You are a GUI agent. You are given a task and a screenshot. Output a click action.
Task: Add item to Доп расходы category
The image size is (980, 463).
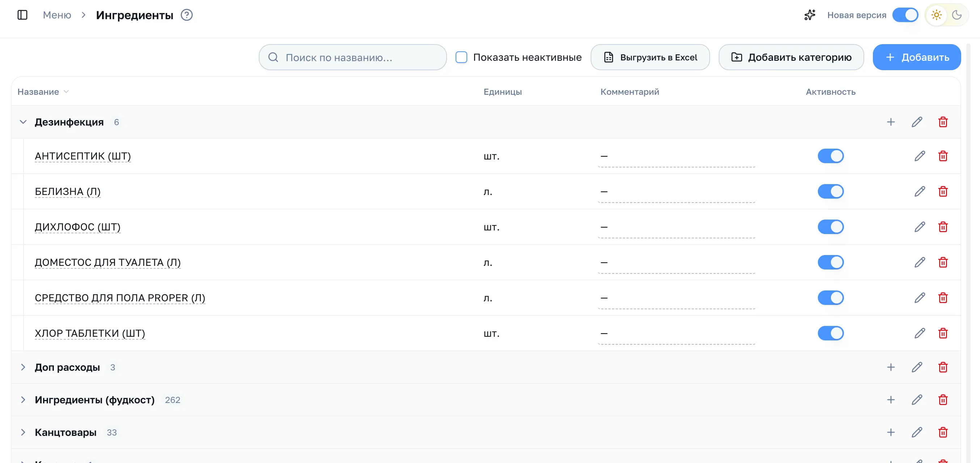[891, 367]
